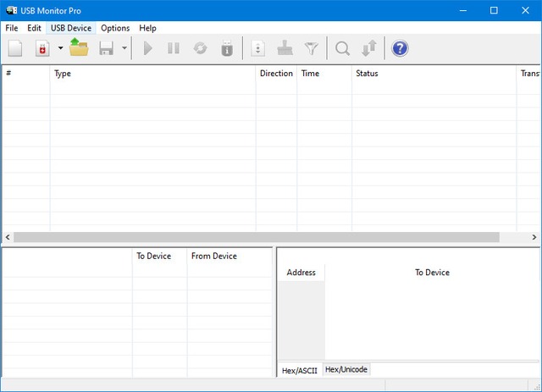Click the Direction column header
This screenshot has height=392, width=542.
click(x=276, y=74)
